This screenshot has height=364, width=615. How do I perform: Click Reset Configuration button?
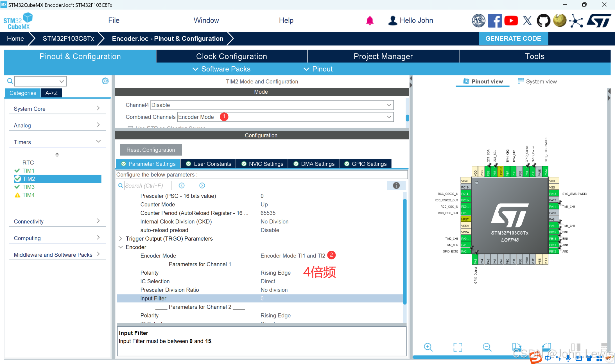tap(151, 150)
